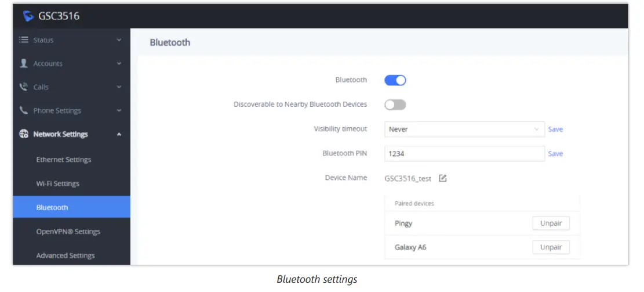The width and height of the screenshot is (644, 292).
Task: Collapse the Network Settings chevron
Action: [119, 134]
